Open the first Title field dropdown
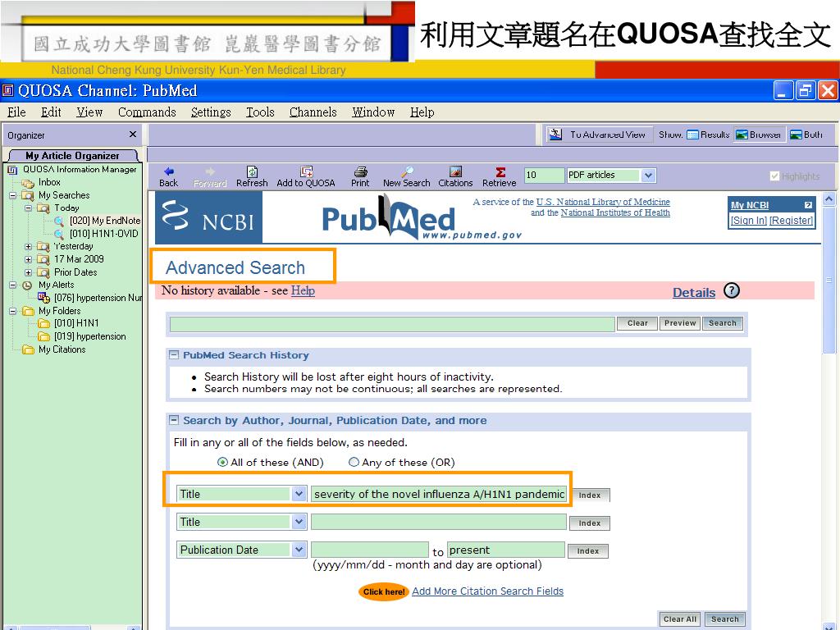This screenshot has width=840, height=630. pyautogui.click(x=299, y=493)
